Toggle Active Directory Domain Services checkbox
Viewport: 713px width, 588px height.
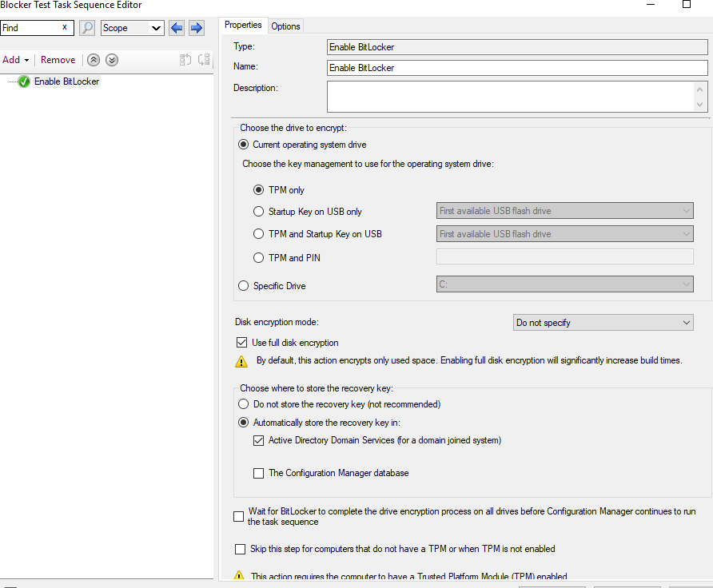tap(259, 440)
